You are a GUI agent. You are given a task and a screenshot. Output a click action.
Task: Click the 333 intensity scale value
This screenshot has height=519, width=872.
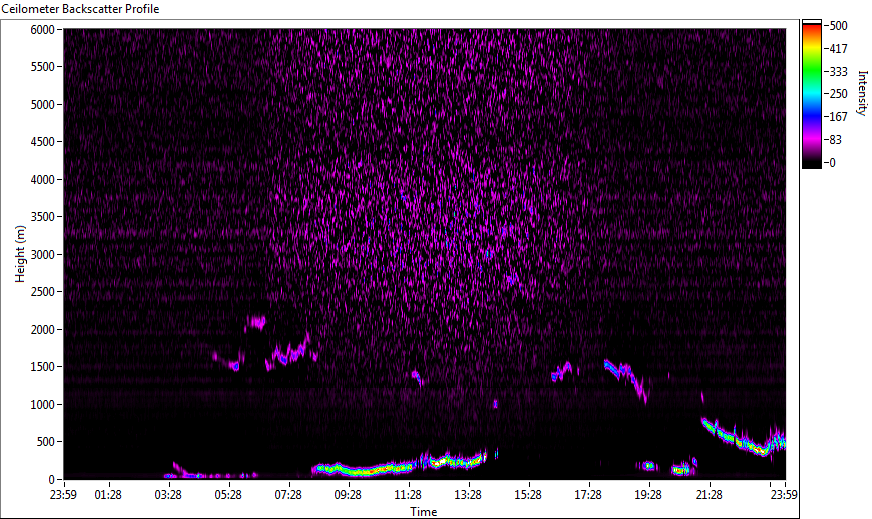coord(838,72)
